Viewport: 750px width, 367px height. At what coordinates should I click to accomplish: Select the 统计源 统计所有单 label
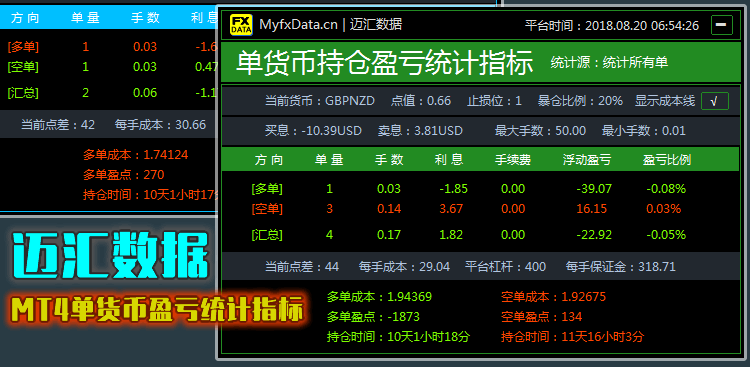(x=609, y=62)
